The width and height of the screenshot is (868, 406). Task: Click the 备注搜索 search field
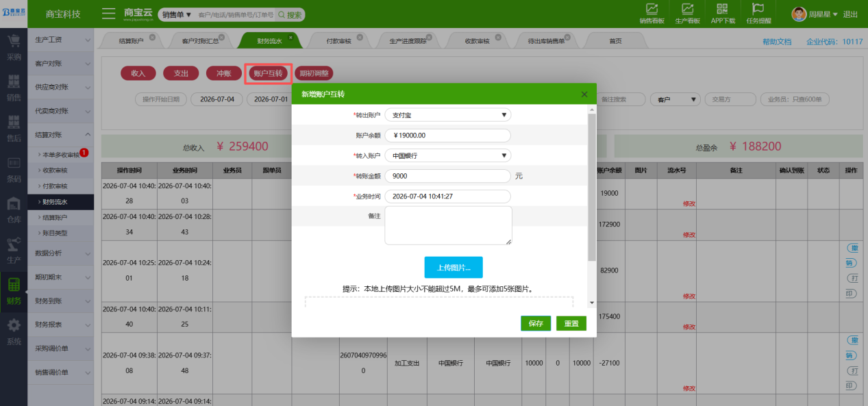(621, 99)
